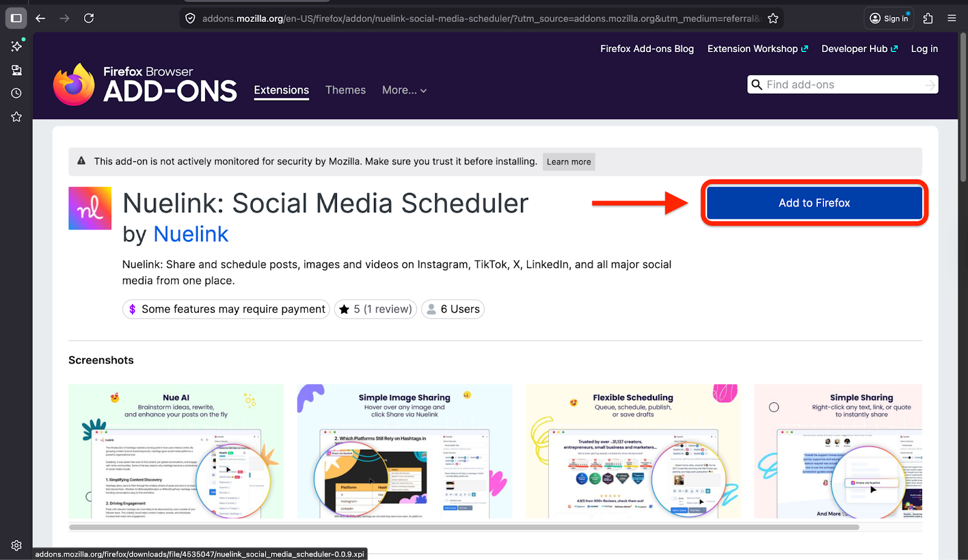Image resolution: width=968 pixels, height=560 pixels.
Task: Open the Flexible Scheduling screenshot
Action: 633,451
